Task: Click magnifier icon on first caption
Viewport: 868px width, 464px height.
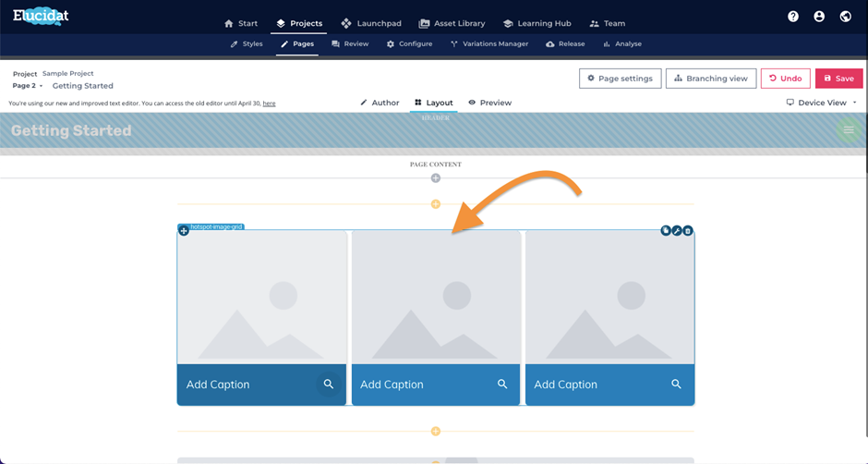Action: (x=328, y=385)
